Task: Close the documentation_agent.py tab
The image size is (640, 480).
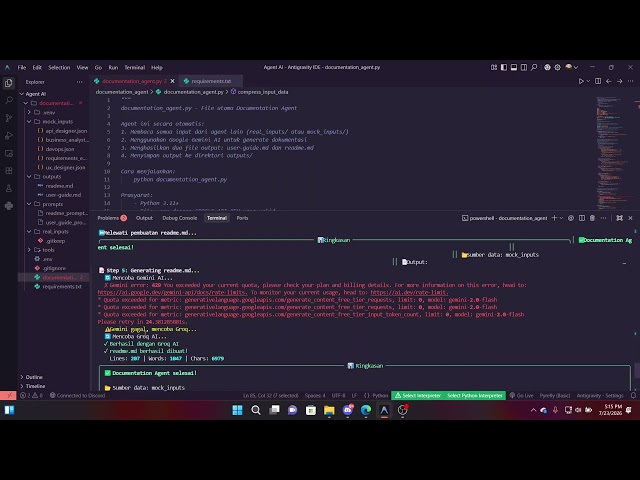Action: 172,81
